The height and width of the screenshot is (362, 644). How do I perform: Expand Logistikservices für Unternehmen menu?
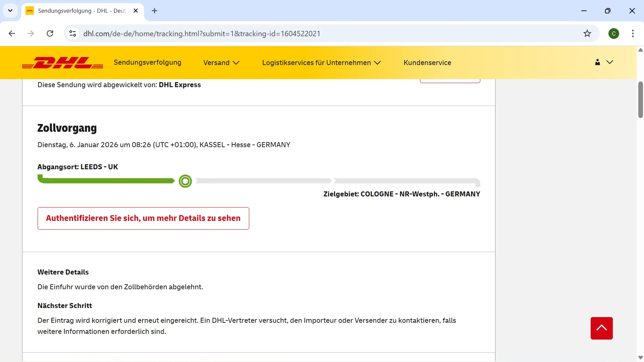[x=321, y=63]
